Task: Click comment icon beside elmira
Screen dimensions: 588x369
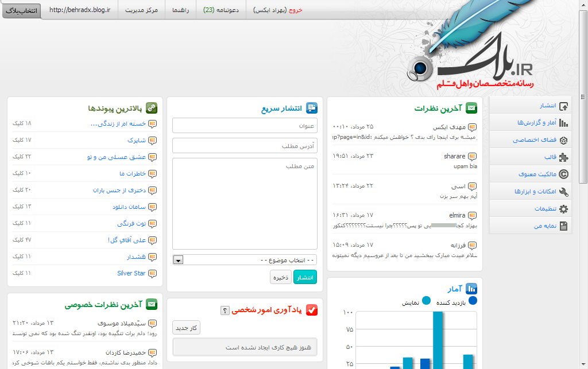Action: click(x=473, y=216)
